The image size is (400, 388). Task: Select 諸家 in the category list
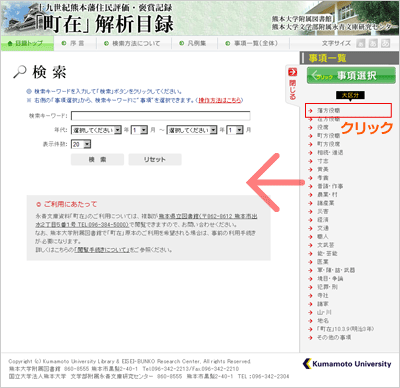[323, 304]
